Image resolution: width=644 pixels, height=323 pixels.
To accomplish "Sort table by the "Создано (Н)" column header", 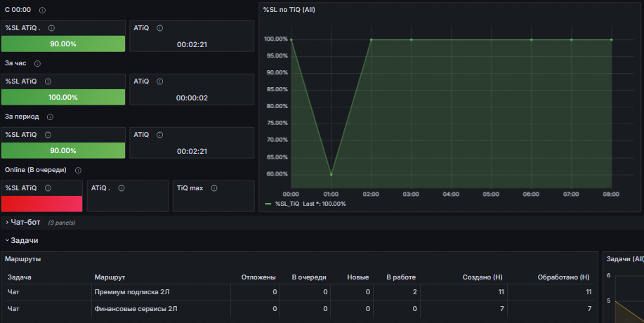I will tap(482, 277).
